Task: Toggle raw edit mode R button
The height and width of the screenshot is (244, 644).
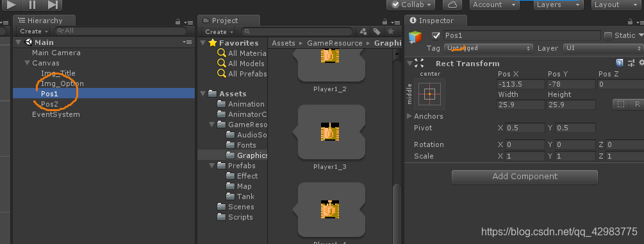Action: click(x=637, y=104)
